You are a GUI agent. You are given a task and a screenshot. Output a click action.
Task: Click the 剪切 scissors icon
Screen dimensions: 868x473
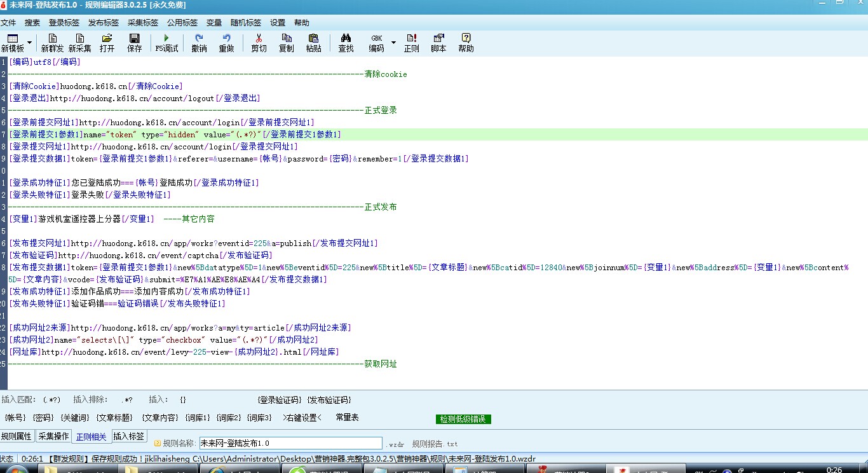pyautogui.click(x=259, y=43)
